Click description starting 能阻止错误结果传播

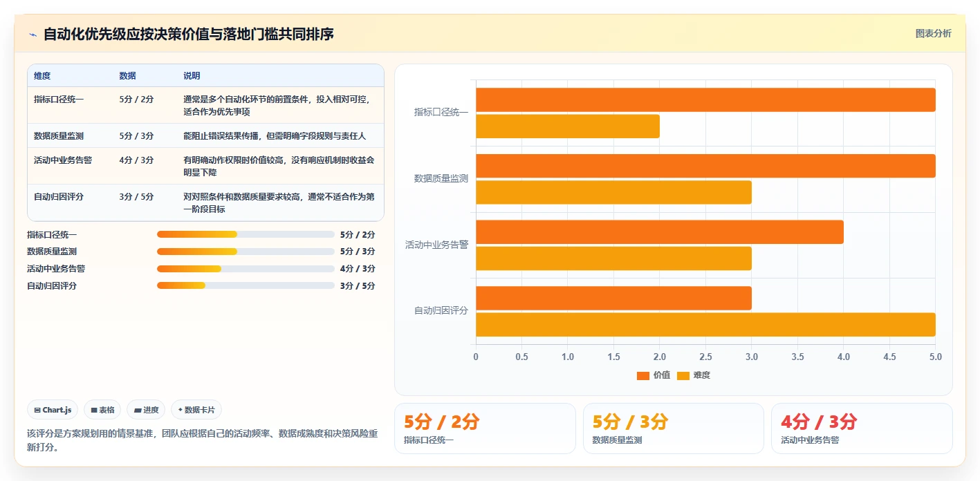275,136
